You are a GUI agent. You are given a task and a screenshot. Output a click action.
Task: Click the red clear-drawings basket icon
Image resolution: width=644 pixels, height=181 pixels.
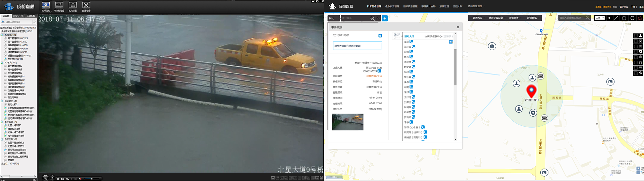tap(640, 18)
